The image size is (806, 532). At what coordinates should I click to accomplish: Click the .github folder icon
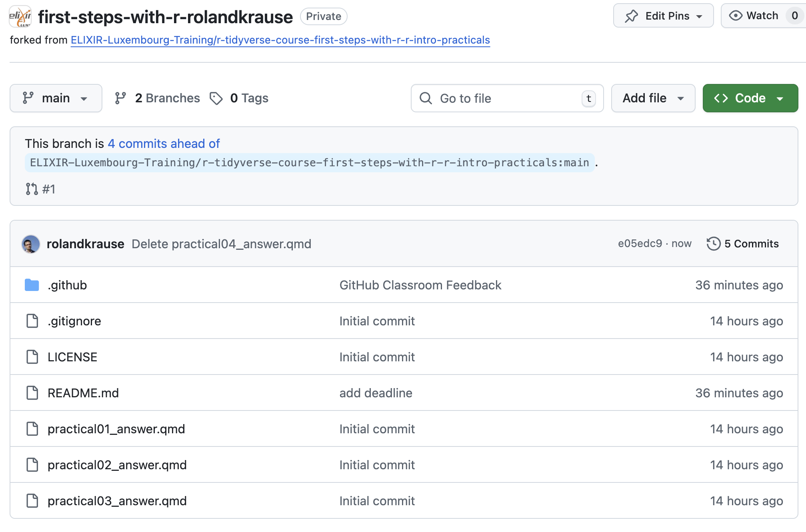coord(32,285)
